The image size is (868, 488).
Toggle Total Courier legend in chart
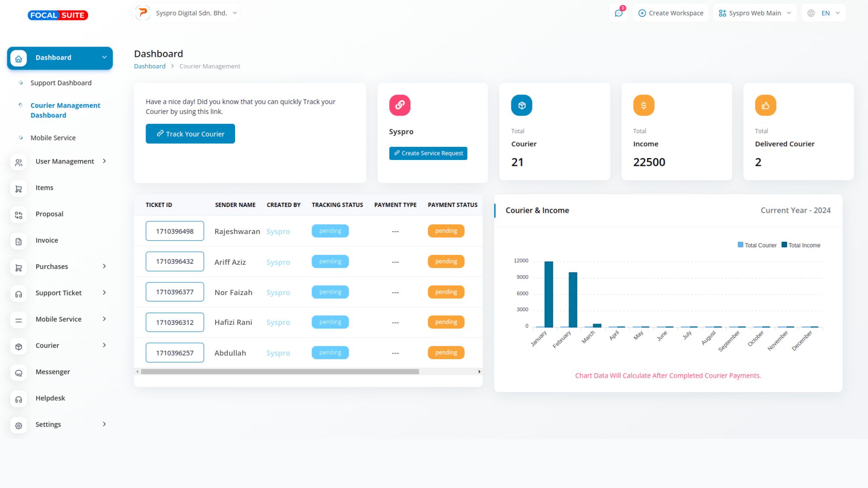(757, 245)
